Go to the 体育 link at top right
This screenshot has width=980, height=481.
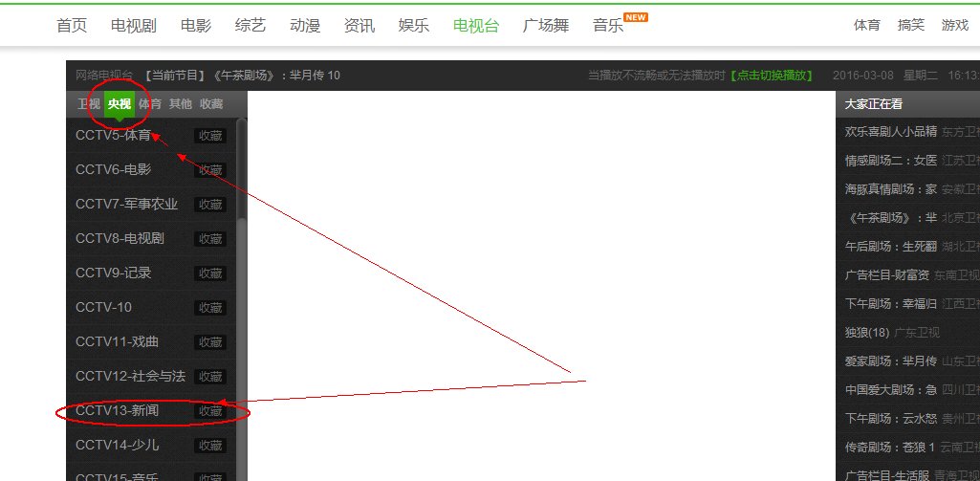867,26
